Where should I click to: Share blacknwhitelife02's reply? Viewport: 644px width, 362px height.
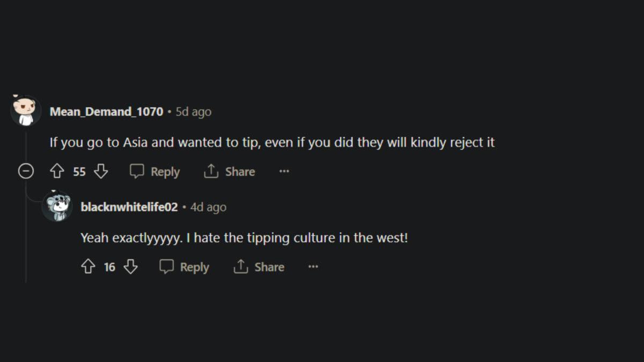[259, 267]
